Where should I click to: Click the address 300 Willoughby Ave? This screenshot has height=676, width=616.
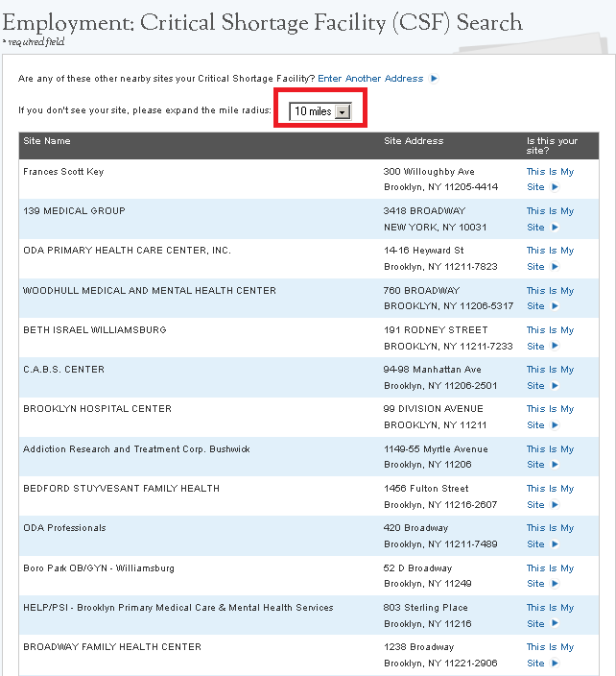pyautogui.click(x=429, y=172)
